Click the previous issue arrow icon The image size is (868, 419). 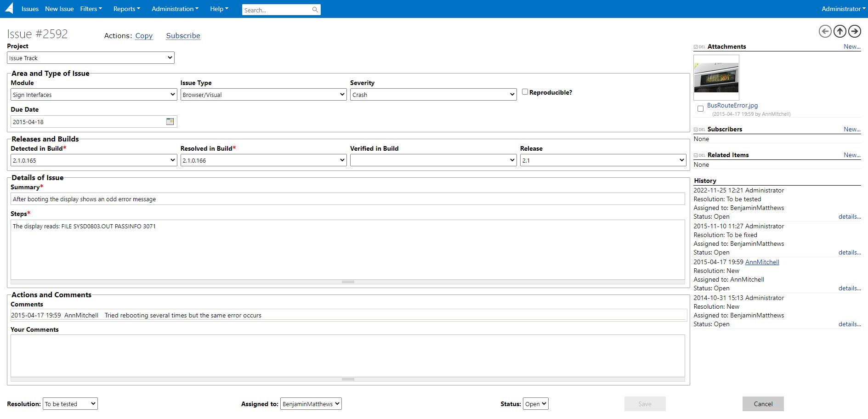click(825, 31)
